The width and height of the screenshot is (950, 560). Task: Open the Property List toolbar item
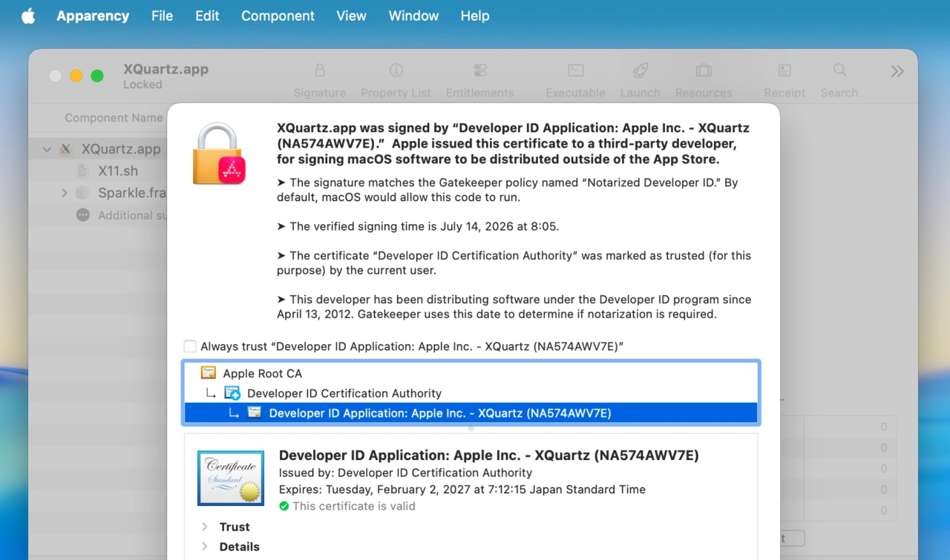pos(396,81)
